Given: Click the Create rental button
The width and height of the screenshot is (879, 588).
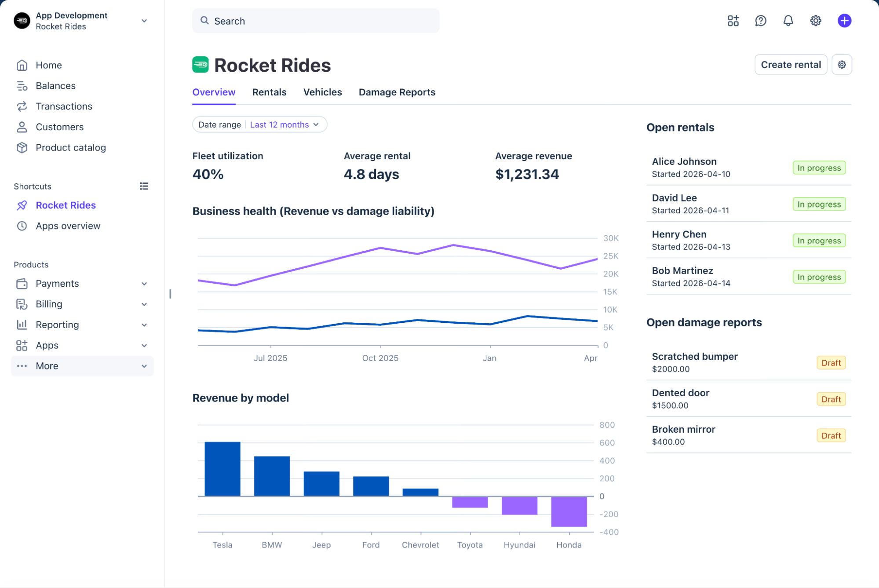Looking at the screenshot, I should pyautogui.click(x=791, y=65).
